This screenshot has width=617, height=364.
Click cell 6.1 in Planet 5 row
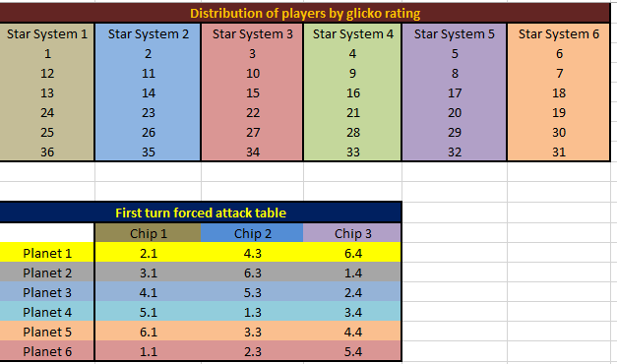click(148, 332)
